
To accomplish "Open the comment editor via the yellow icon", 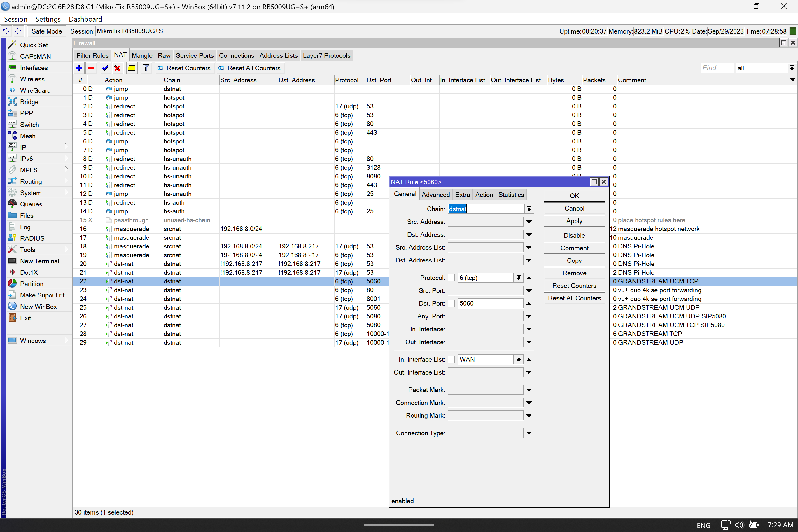I will (x=132, y=68).
